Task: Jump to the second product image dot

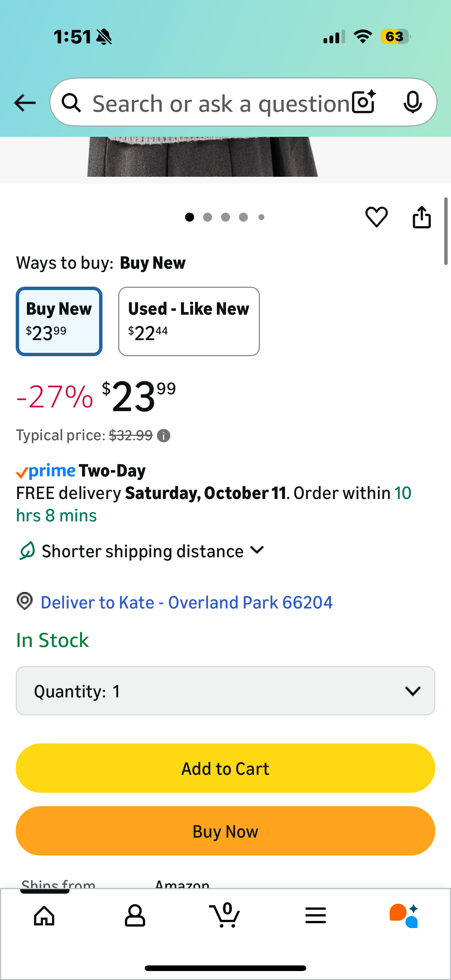Action: coord(208,217)
